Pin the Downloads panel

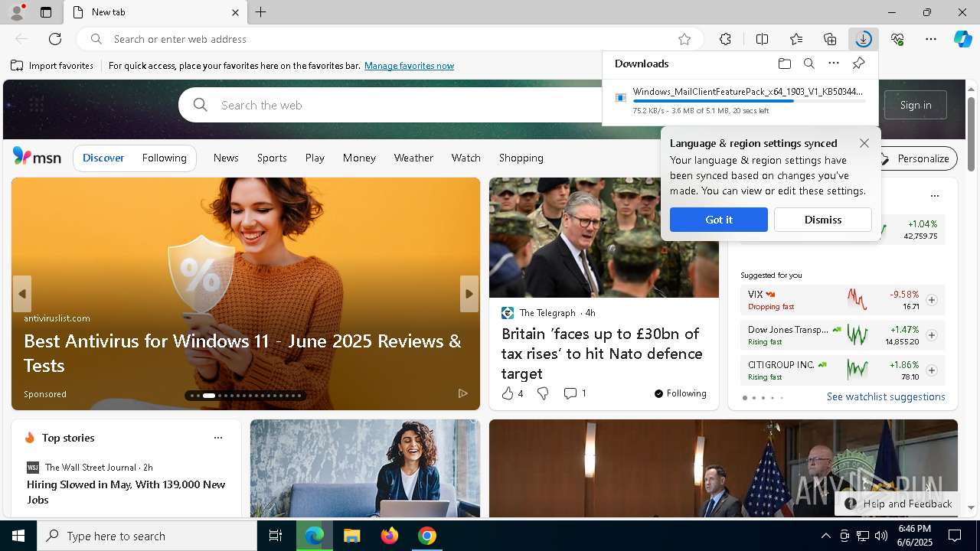click(858, 64)
